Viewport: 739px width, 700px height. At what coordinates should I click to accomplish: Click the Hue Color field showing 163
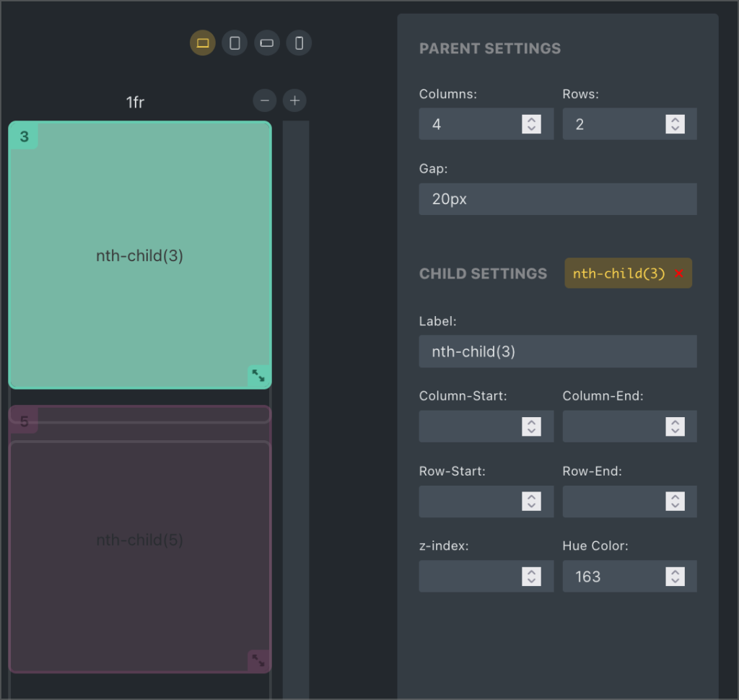tap(629, 577)
